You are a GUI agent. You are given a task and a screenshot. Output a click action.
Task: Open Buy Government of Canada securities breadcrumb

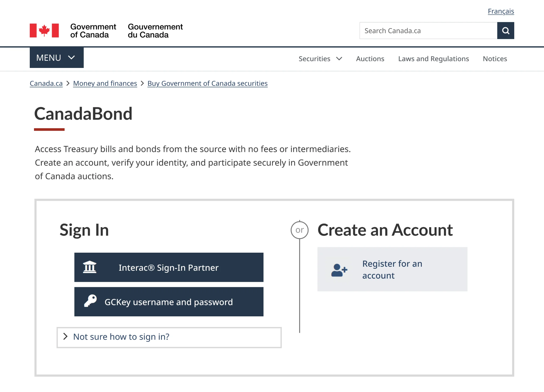click(x=207, y=83)
